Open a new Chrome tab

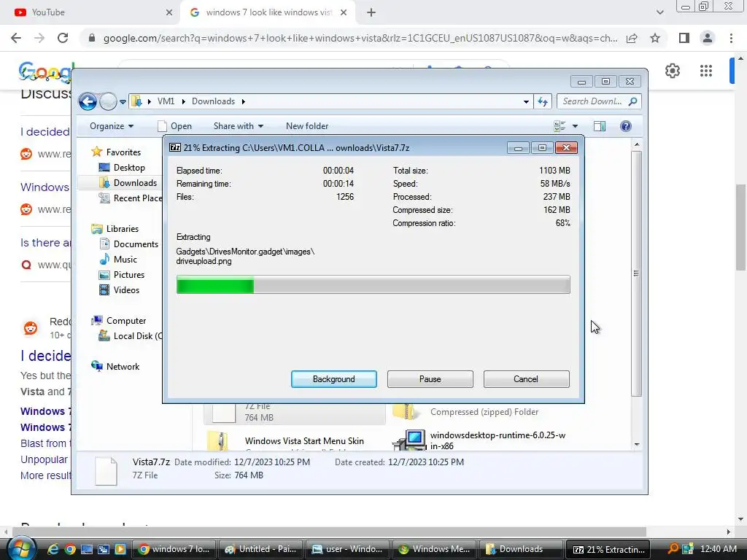pos(371,12)
